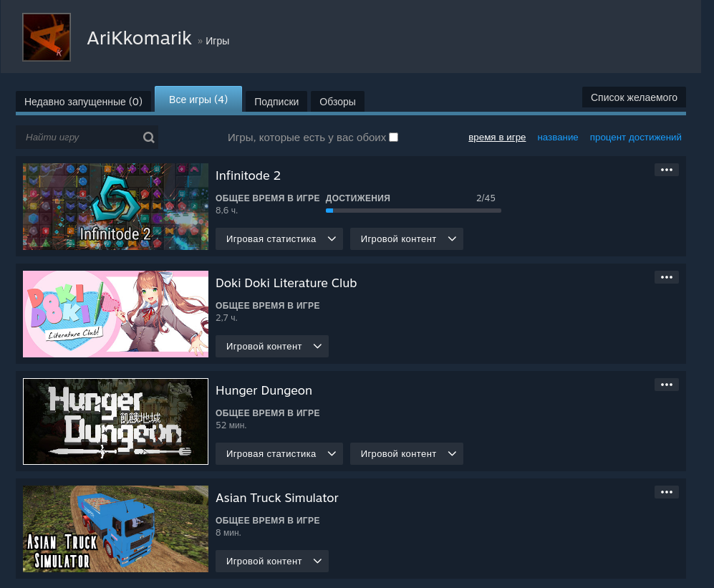Click the search magnifier icon

(148, 137)
